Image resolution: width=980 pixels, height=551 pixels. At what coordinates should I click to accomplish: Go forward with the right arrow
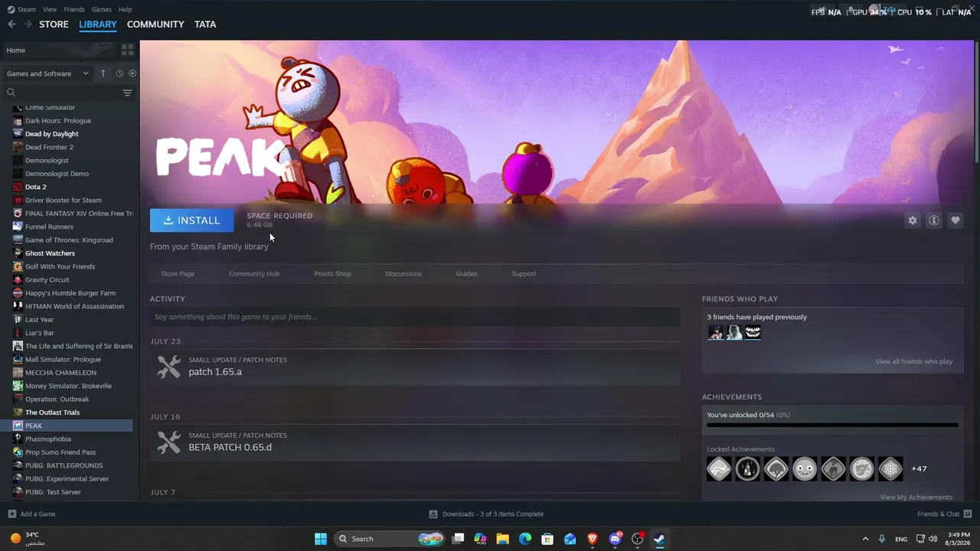(x=28, y=24)
